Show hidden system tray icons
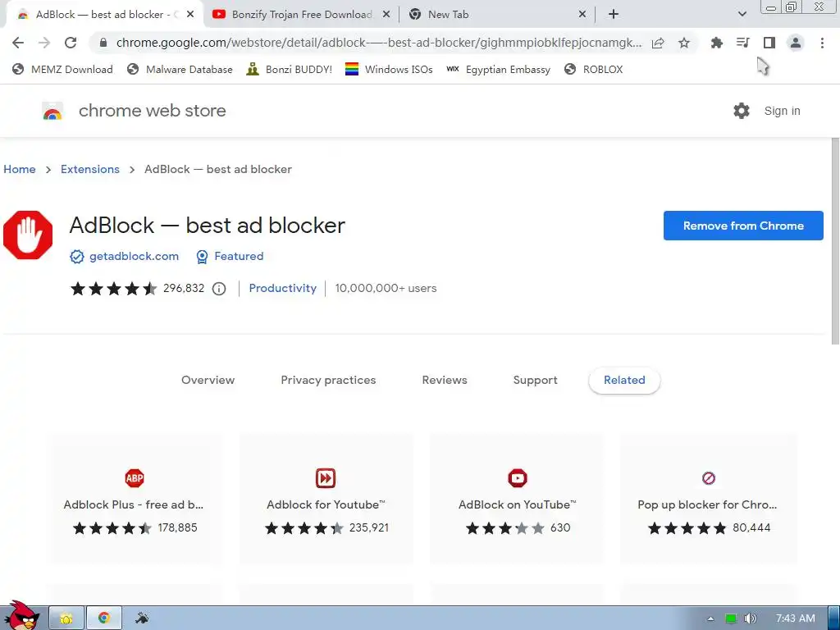 tap(711, 619)
